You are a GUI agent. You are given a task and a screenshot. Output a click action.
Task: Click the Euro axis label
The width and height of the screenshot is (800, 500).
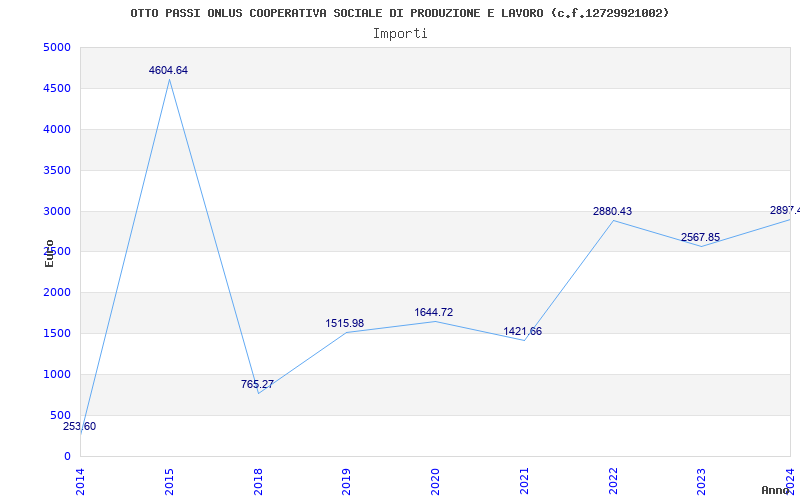49,253
